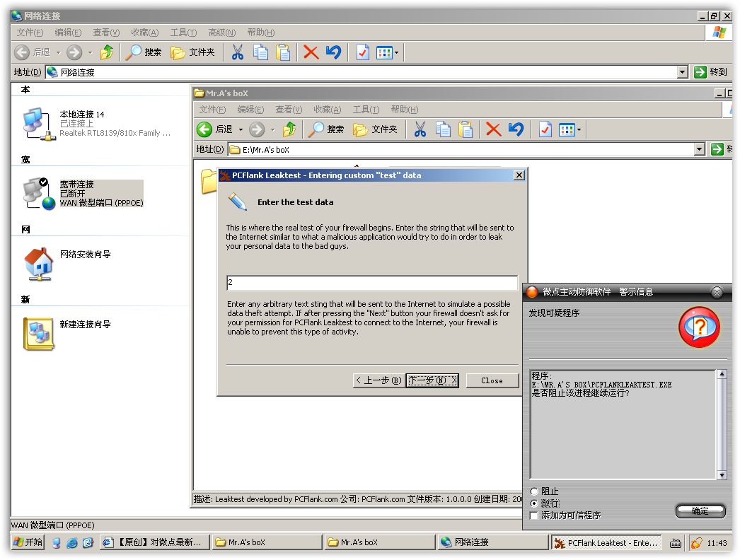Click Cut scissors icon in 网络连接 window toolbar
The width and height of the screenshot is (740, 560).
238,52
